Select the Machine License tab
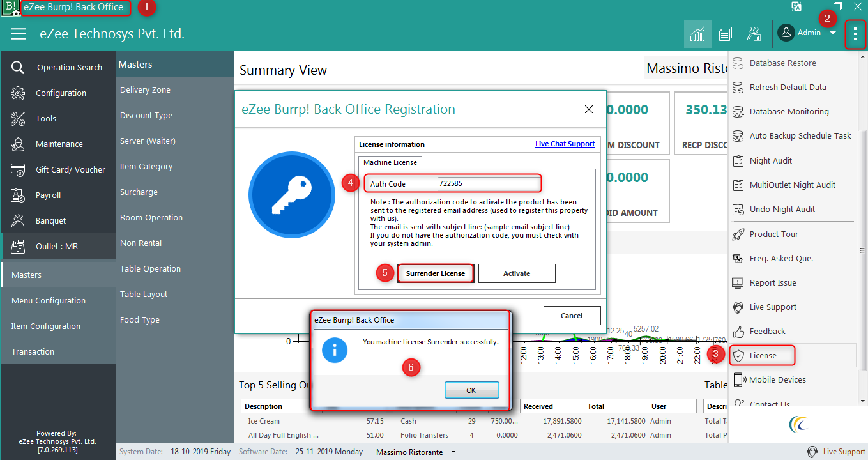 (390, 162)
